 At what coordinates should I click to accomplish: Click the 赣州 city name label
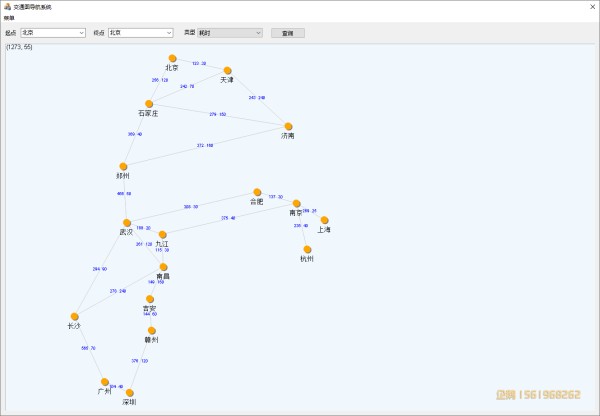coord(152,340)
